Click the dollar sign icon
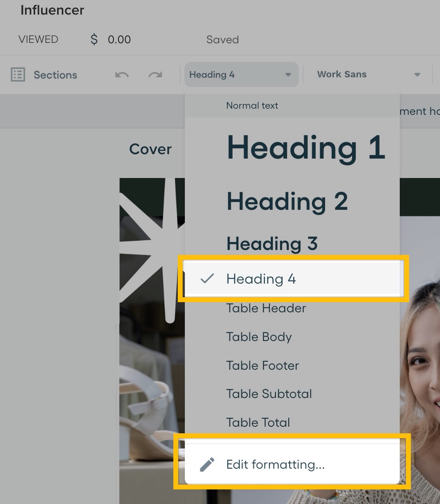The image size is (440, 504). [x=94, y=39]
